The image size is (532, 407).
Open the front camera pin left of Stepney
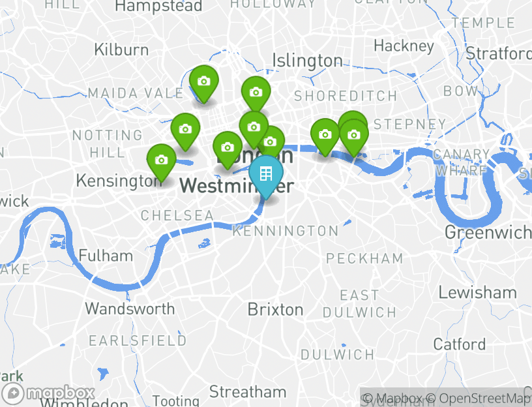(354, 137)
